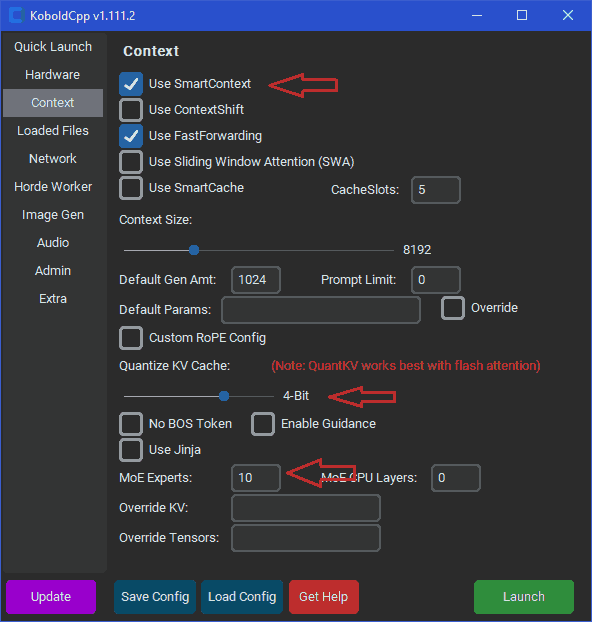Viewport: 592px width, 622px height.
Task: Click Save Config
Action: coord(155,597)
